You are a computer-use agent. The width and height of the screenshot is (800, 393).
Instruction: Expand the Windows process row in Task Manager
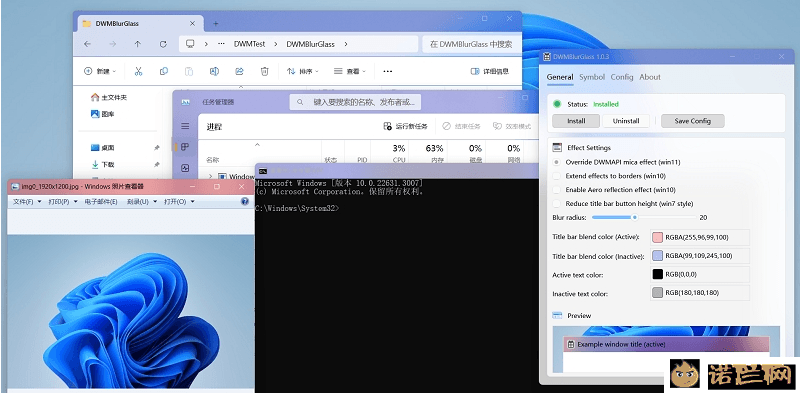click(x=210, y=176)
